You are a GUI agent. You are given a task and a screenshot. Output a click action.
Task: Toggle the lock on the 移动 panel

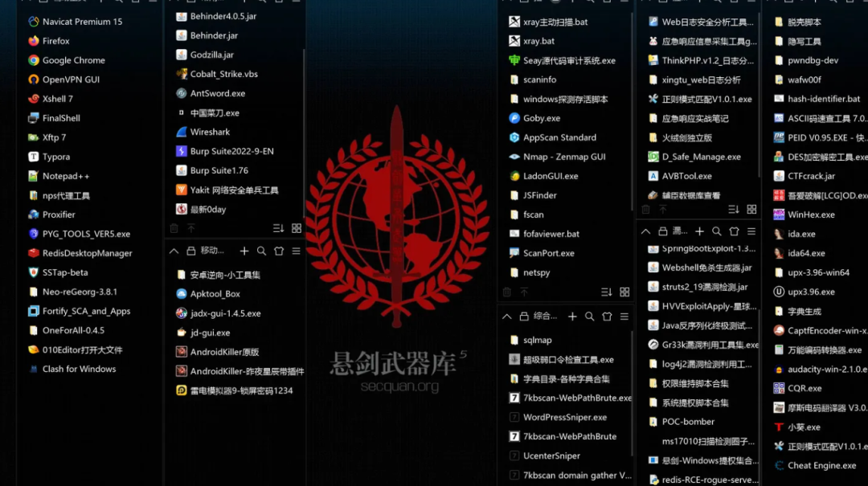(191, 251)
